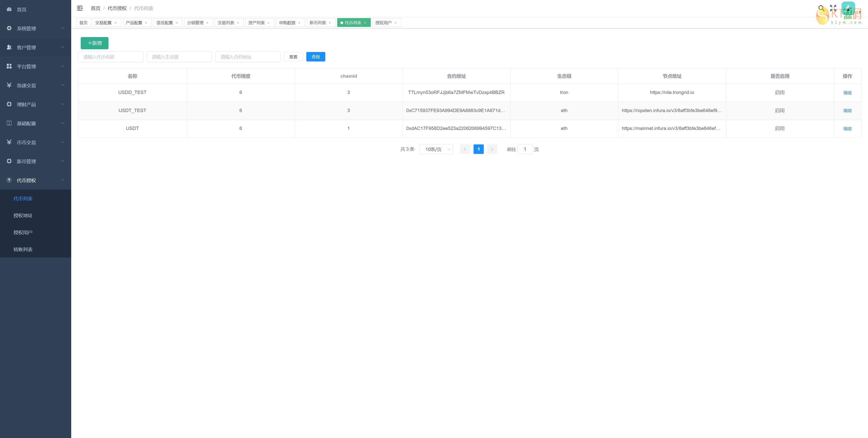Click the search magnifier icon in header
This screenshot has width=868, height=438.
821,8
